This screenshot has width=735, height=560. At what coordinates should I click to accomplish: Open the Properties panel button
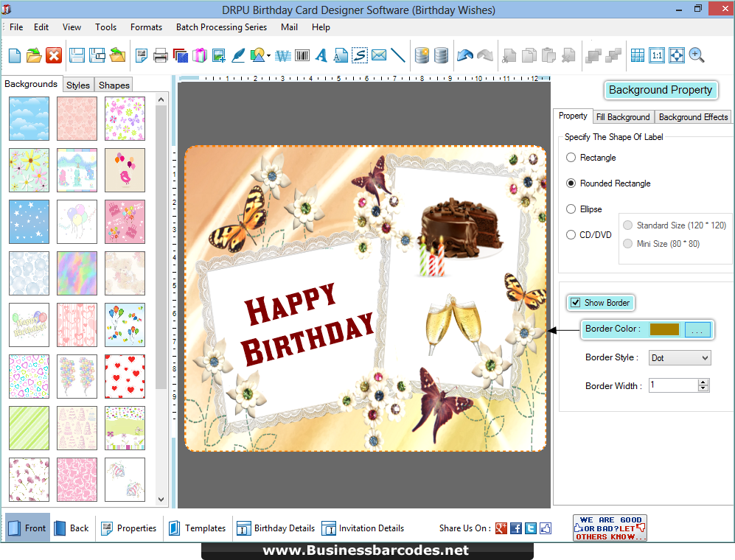[x=129, y=528]
